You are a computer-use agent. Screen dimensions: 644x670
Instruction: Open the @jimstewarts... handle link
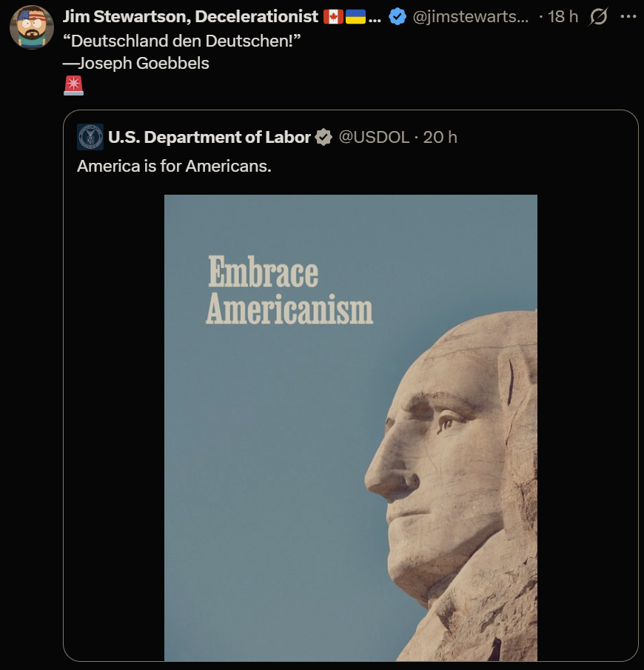pos(471,17)
